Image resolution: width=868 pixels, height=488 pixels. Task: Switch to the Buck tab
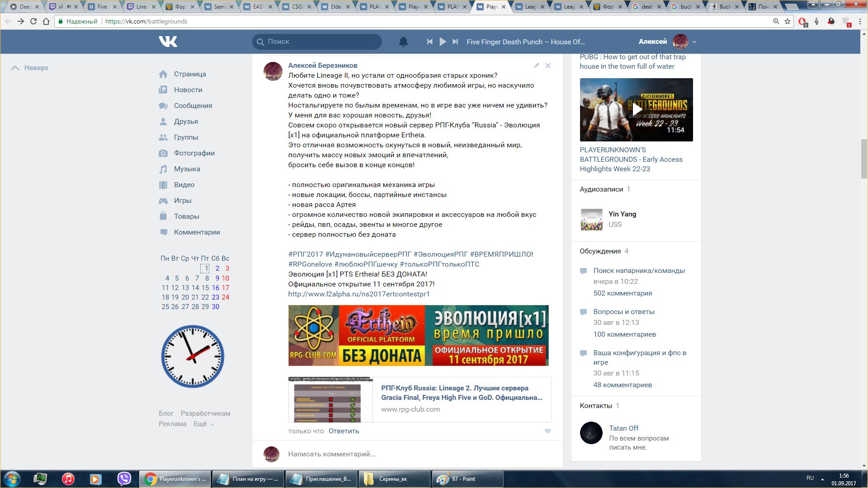point(724,7)
